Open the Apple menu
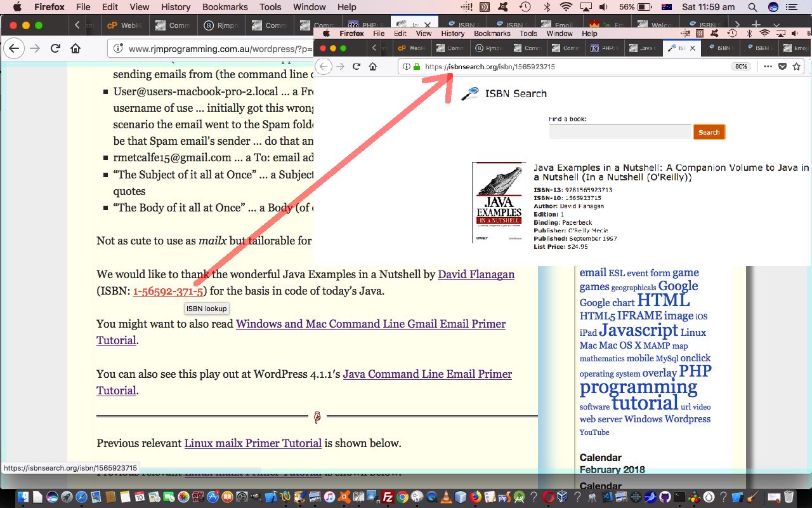The image size is (812, 508). (x=17, y=7)
